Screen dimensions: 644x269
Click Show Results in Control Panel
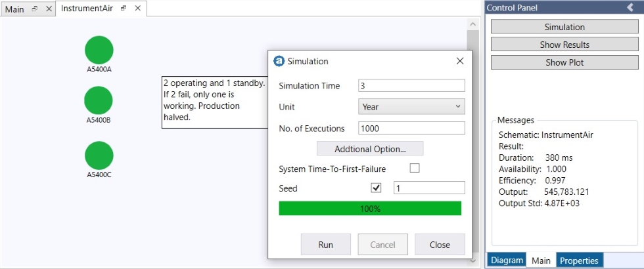(x=564, y=45)
